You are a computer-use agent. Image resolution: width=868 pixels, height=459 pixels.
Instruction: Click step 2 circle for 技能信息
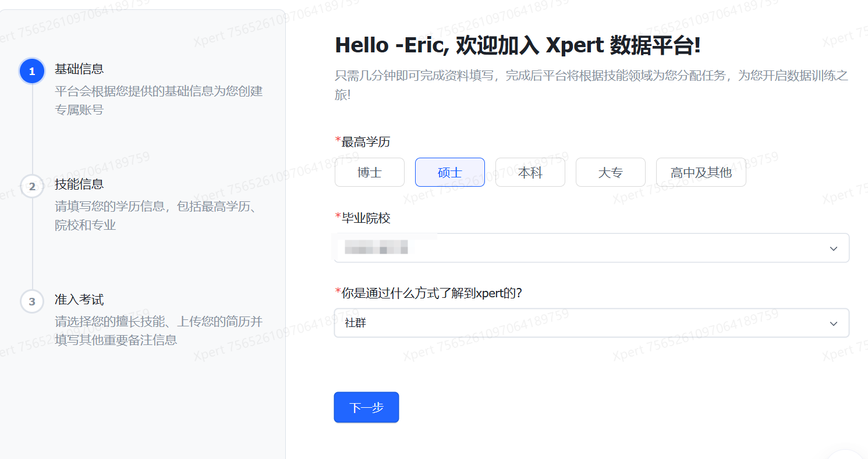point(32,186)
